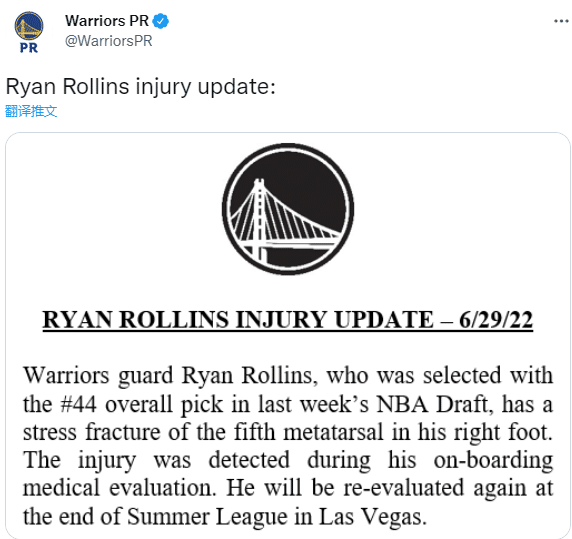Open the Warriors PR profile avatar
Viewport: 572px width, 539px height.
(29, 32)
